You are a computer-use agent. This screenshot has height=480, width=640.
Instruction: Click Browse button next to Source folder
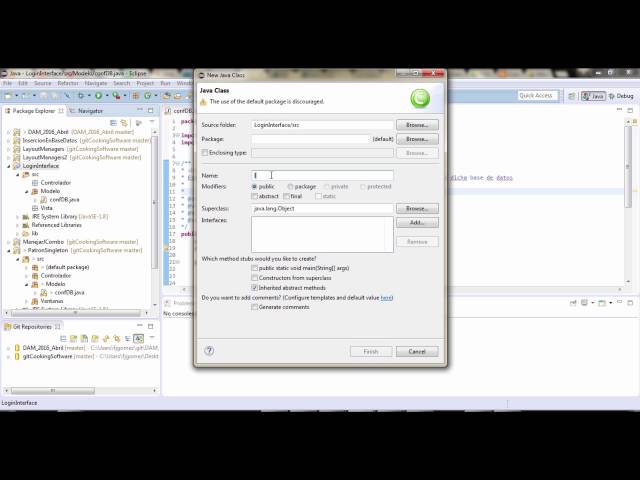417,125
